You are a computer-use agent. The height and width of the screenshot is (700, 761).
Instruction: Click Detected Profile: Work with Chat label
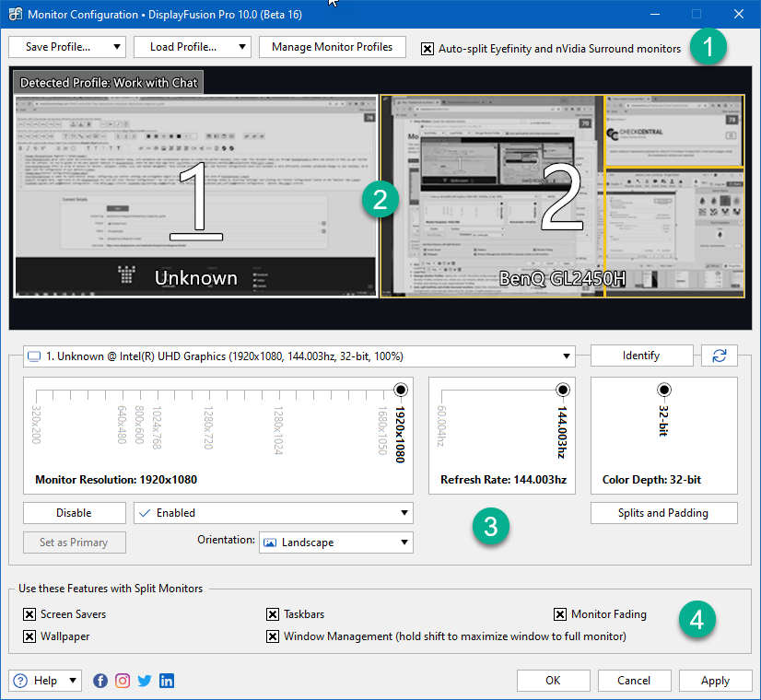coord(109,83)
